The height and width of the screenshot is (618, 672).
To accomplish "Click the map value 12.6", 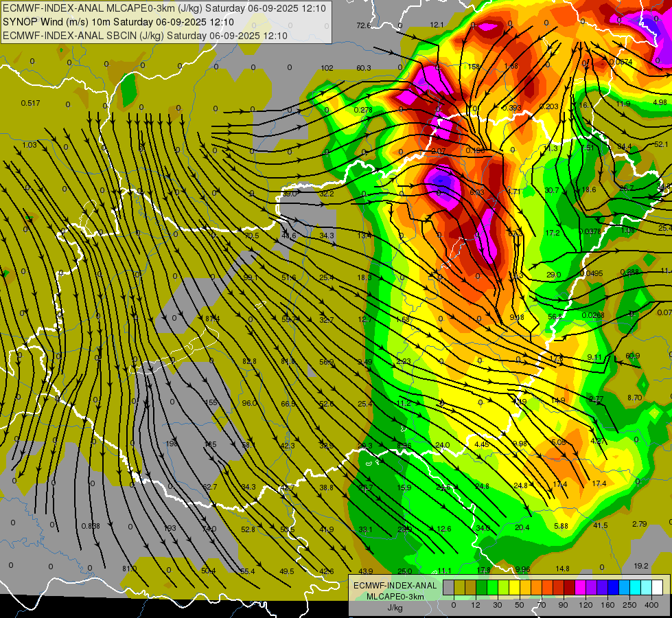I will (444, 529).
